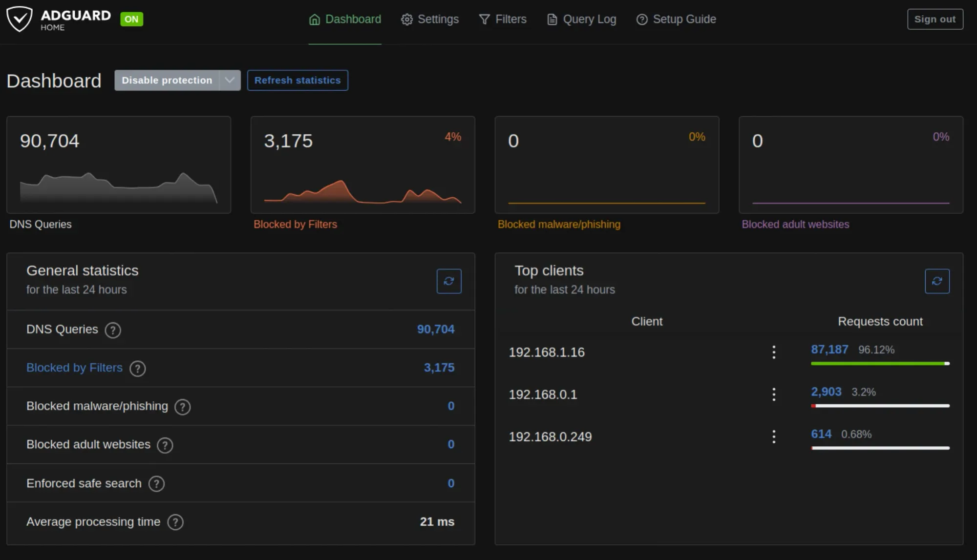Open the three-dot menu for client 192.168.1.16
977x560 pixels.
tap(774, 352)
